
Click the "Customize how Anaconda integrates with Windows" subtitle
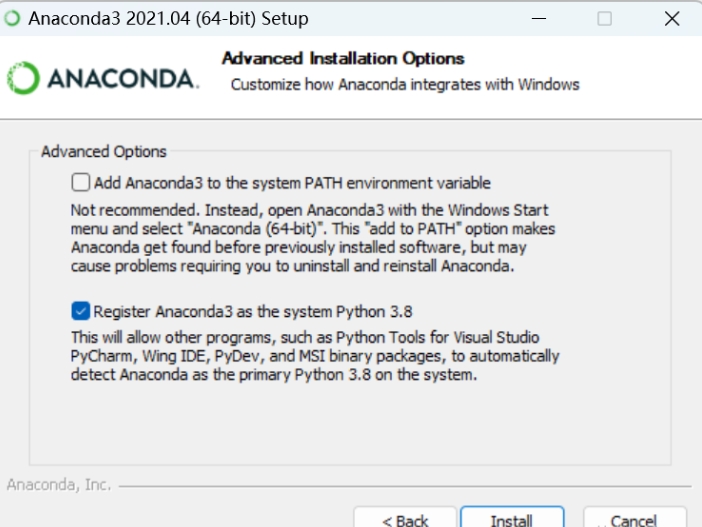[405, 84]
